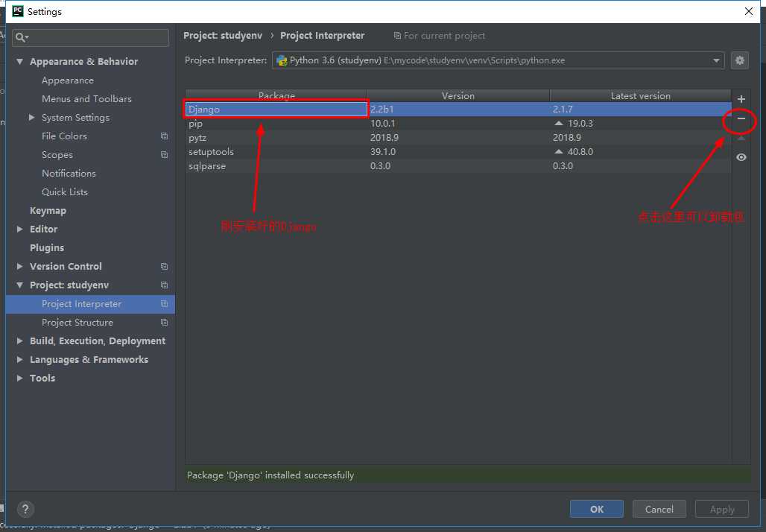
Task: Click the search settings field
Action: [90, 37]
